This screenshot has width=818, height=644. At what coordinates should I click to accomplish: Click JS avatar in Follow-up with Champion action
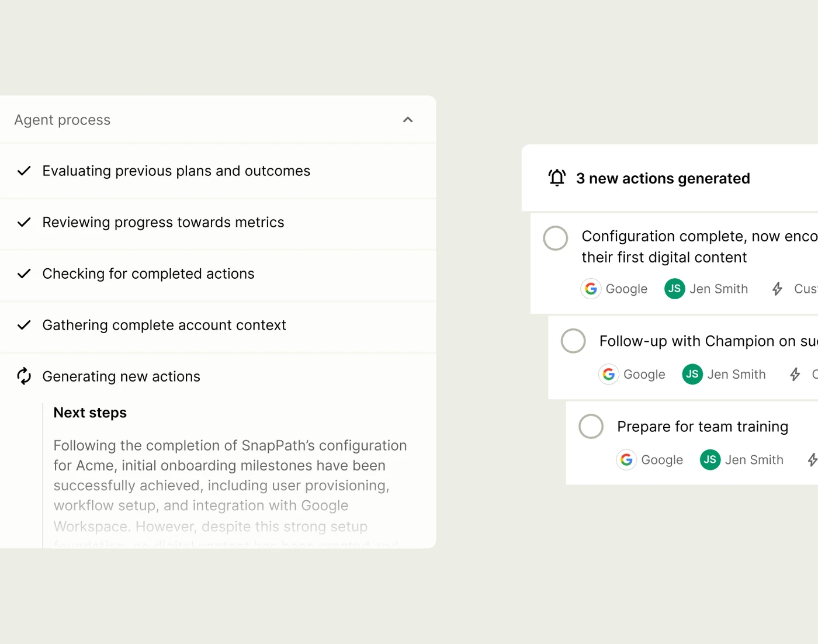click(x=692, y=374)
